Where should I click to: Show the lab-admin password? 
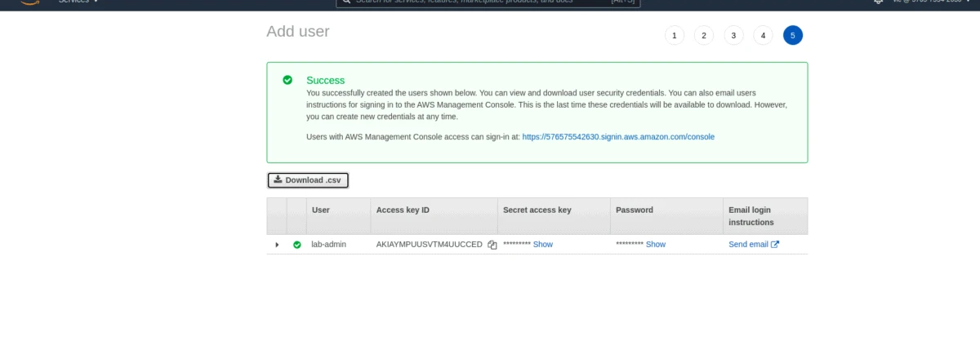(x=656, y=245)
